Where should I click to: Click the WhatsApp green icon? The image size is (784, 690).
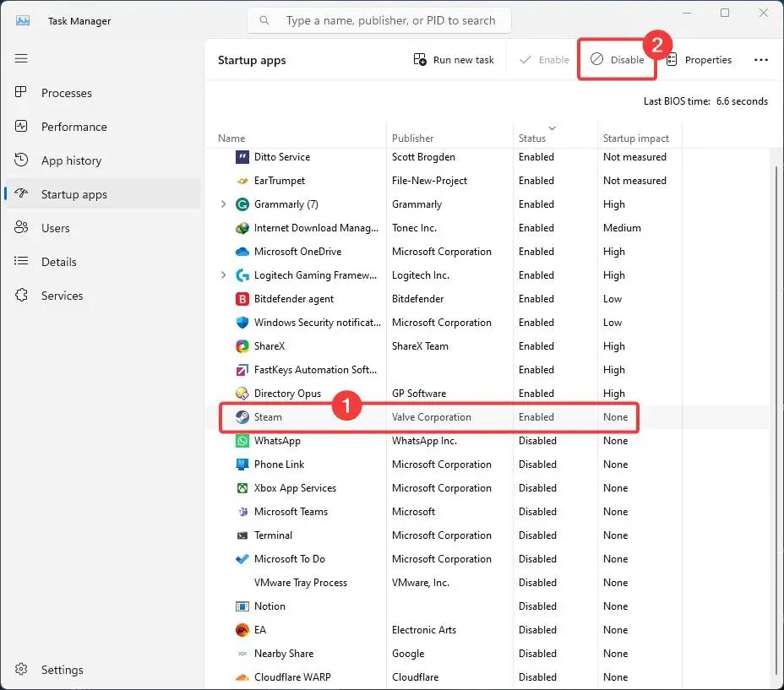(x=242, y=441)
